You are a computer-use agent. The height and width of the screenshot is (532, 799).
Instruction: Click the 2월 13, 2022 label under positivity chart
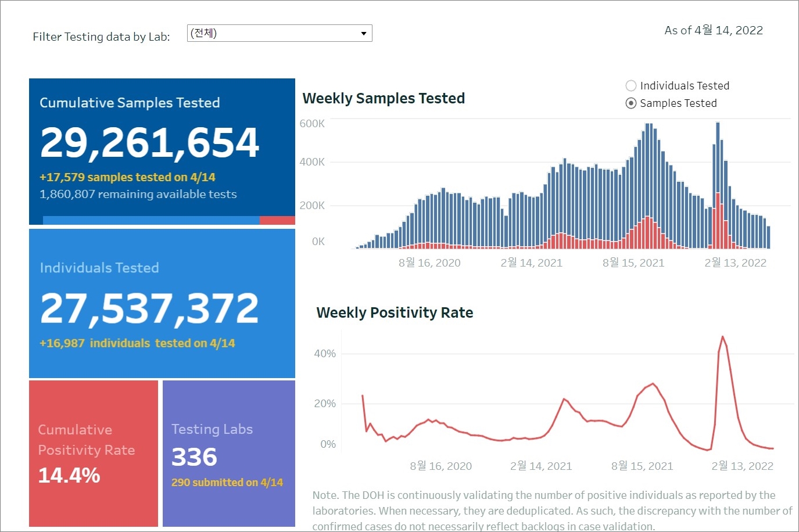[x=742, y=466]
